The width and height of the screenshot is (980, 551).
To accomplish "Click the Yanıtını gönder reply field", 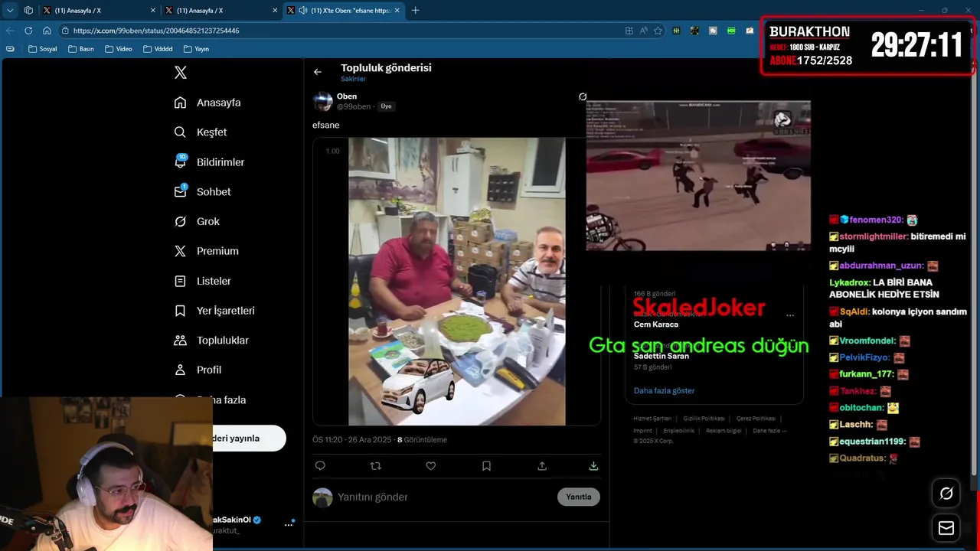I will [x=444, y=497].
